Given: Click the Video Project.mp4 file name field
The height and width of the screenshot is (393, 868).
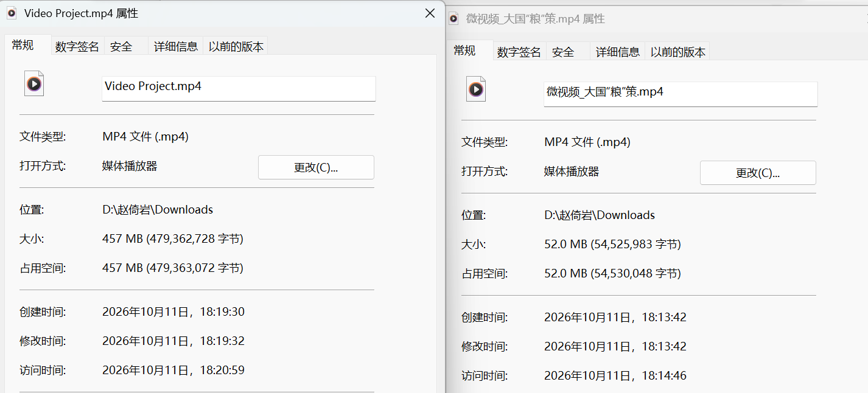Looking at the screenshot, I should (x=239, y=88).
